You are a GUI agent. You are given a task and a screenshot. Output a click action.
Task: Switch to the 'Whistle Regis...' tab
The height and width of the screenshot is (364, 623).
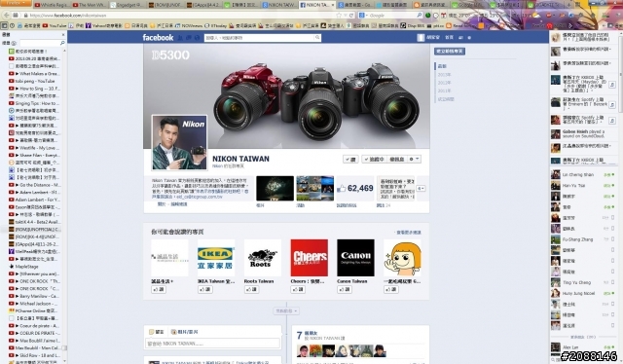[x=51, y=5]
